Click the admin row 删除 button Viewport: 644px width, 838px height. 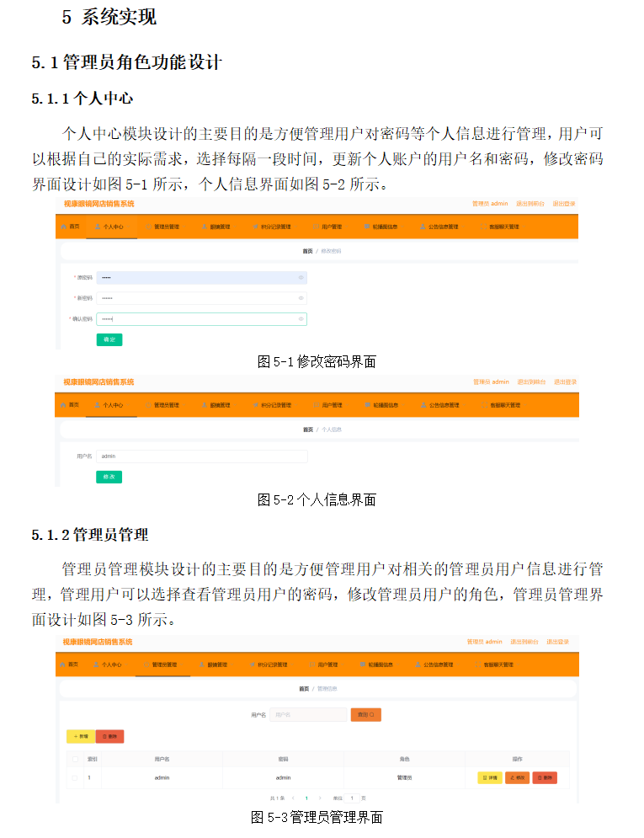[x=545, y=777]
